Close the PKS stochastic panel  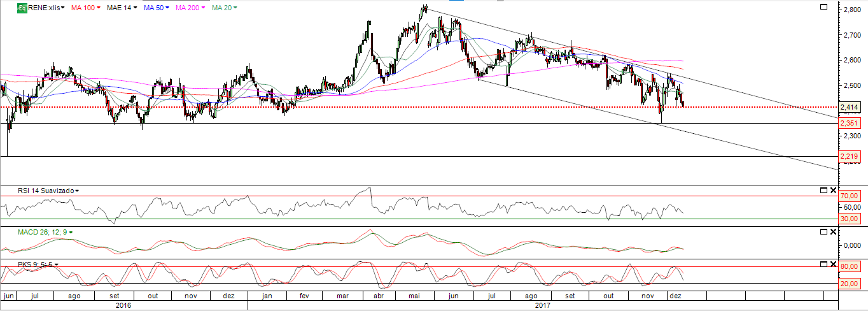click(x=833, y=264)
